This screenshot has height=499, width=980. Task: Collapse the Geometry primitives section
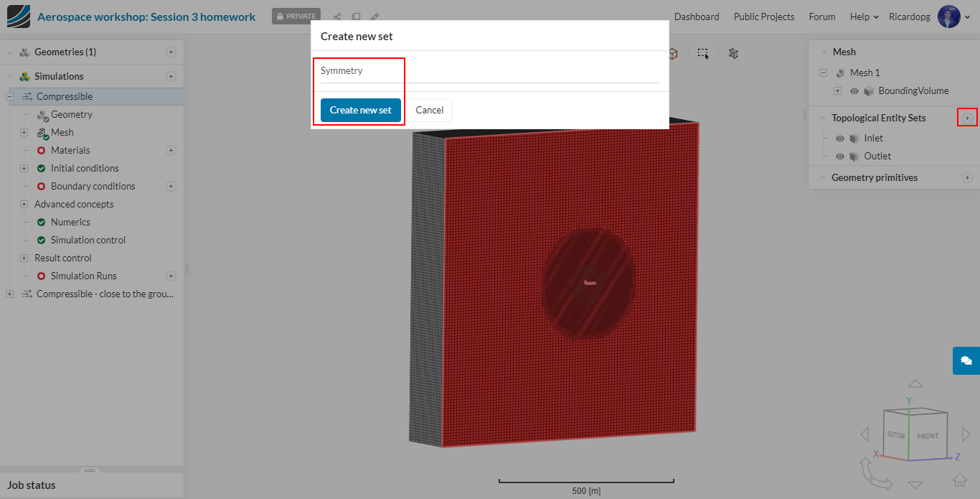point(823,178)
